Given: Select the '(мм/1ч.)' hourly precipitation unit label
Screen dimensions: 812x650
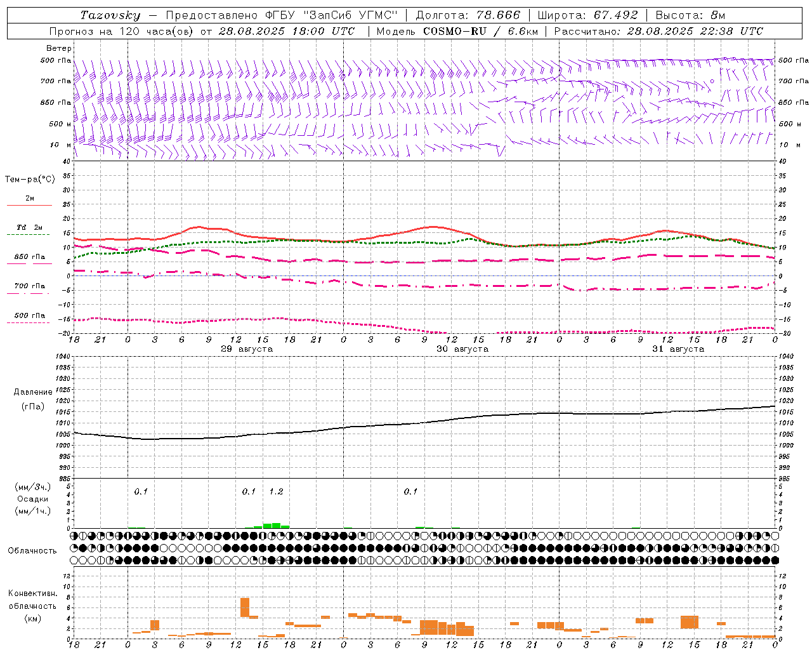Looking at the screenshot, I should (x=33, y=511).
